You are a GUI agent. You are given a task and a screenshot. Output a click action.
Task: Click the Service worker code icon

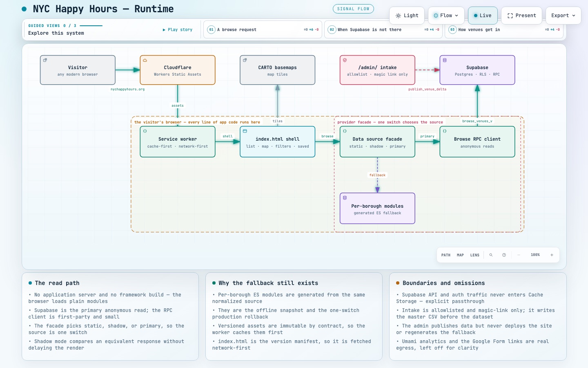tap(145, 131)
